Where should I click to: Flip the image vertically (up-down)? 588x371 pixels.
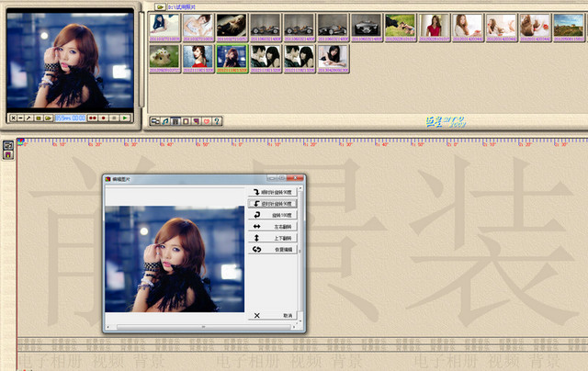tap(272, 238)
